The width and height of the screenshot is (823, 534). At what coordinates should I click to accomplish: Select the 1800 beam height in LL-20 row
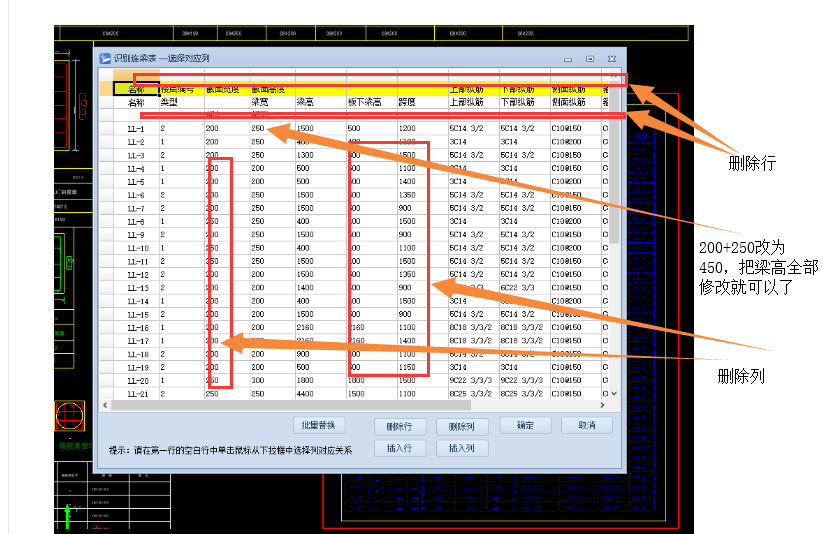pos(321,380)
